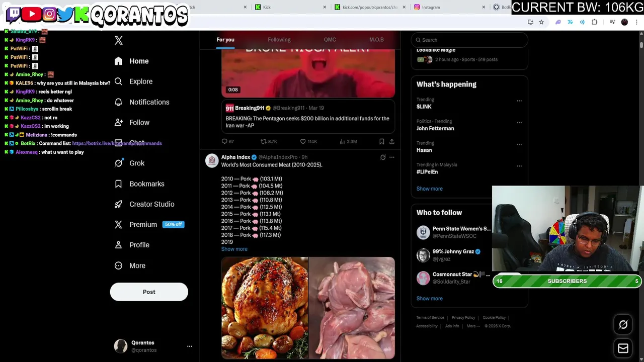Click the white Post button
This screenshot has height=362, width=644.
pyautogui.click(x=149, y=292)
